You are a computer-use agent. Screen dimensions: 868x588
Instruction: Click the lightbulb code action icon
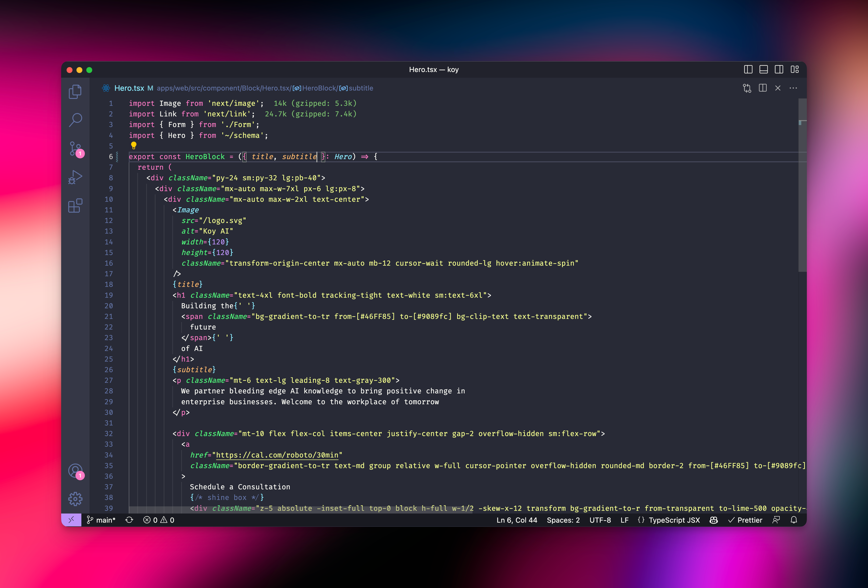(133, 145)
